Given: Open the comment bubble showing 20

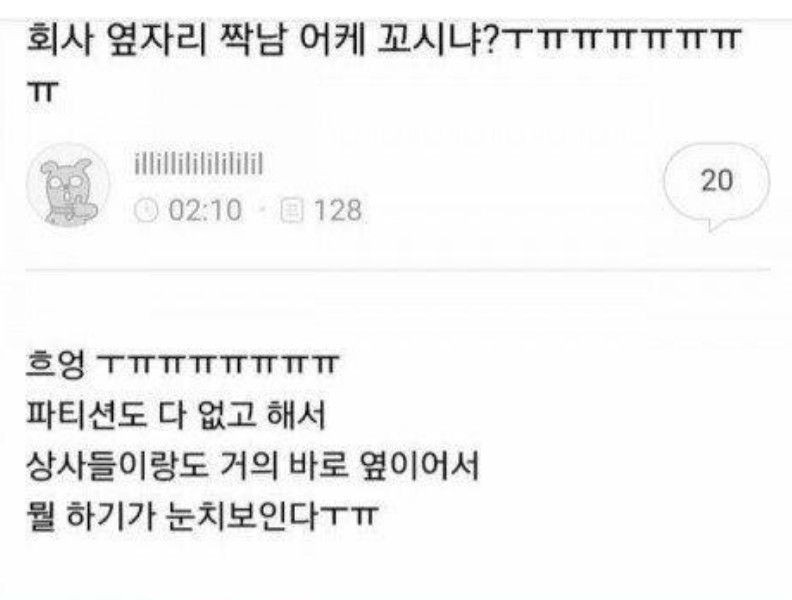Looking at the screenshot, I should (x=716, y=184).
